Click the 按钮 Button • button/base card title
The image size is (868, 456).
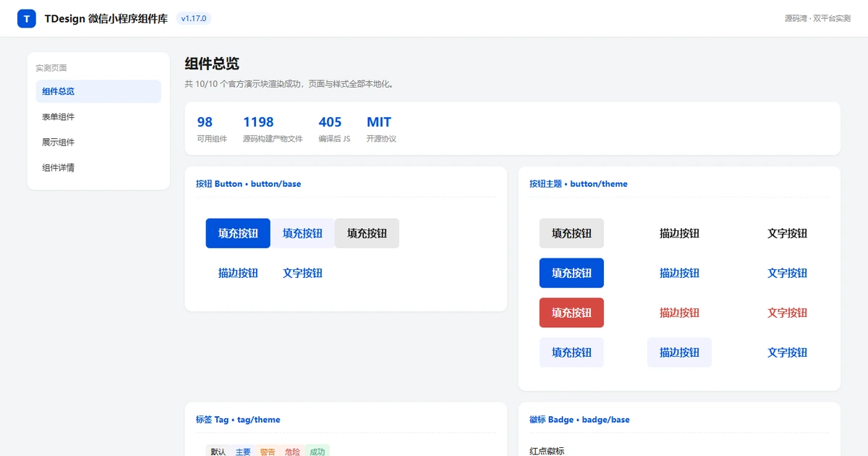tap(248, 184)
